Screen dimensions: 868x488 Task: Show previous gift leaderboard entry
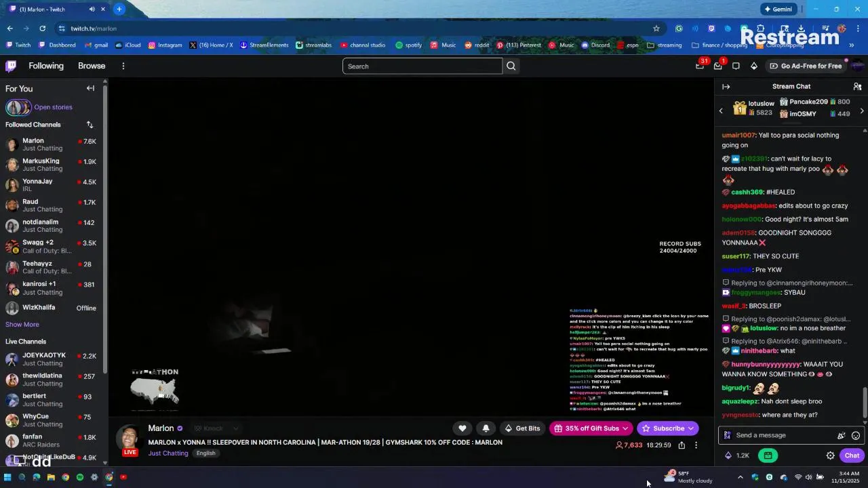pyautogui.click(x=721, y=110)
